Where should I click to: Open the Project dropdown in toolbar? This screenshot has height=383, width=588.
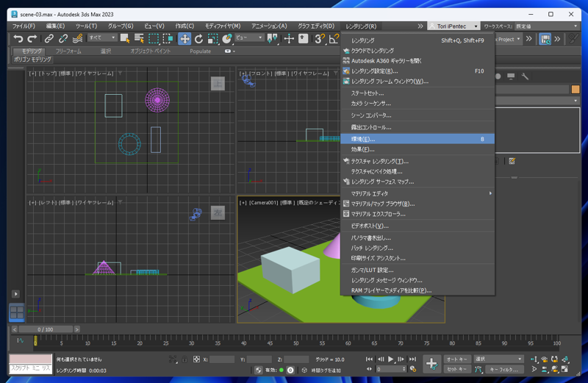pyautogui.click(x=508, y=39)
